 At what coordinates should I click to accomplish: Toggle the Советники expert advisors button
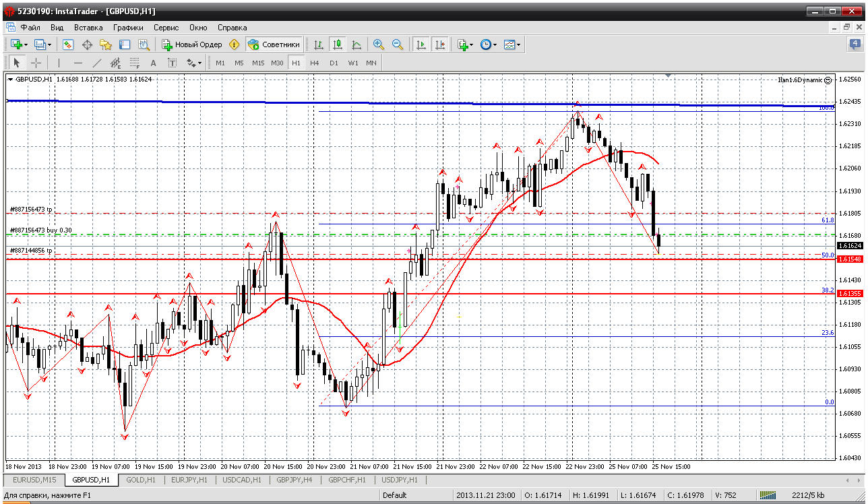(x=274, y=44)
